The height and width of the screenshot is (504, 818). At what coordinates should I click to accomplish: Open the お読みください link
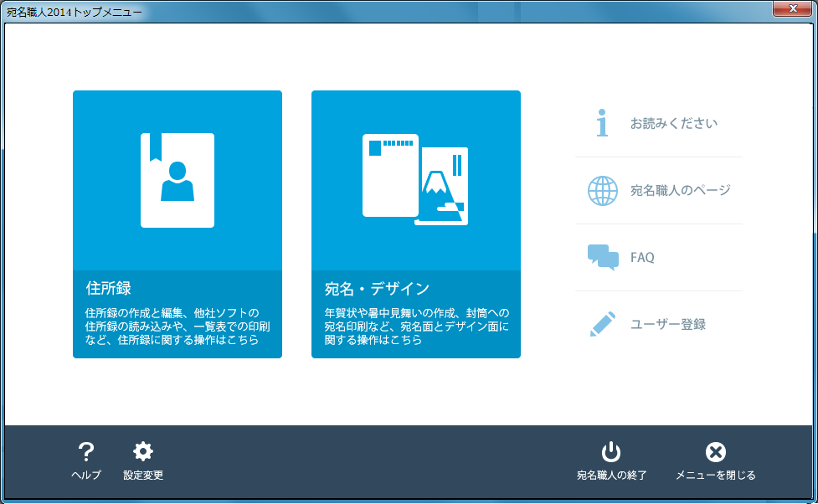click(674, 124)
